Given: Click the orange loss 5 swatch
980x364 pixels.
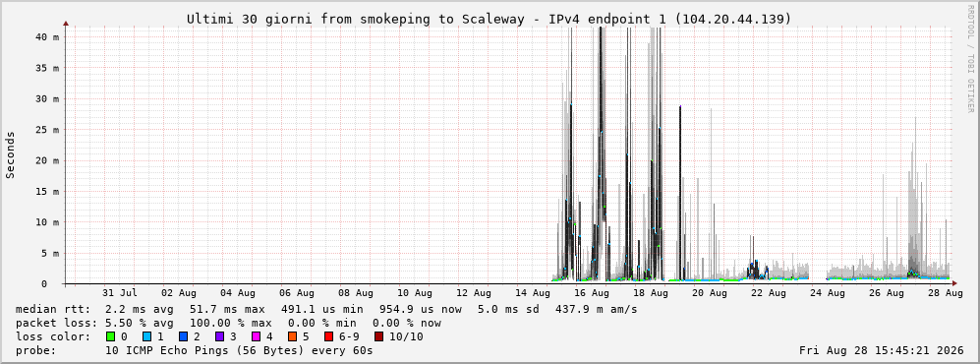Looking at the screenshot, I should point(292,336).
